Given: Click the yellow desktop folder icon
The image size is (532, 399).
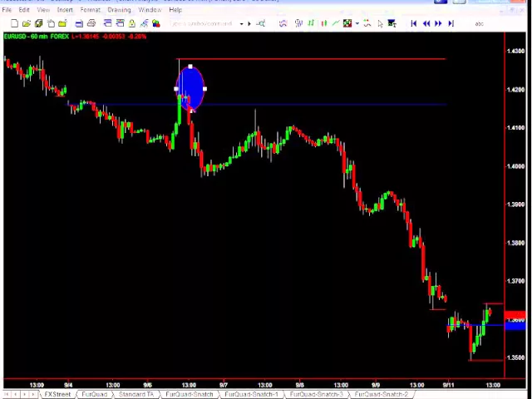Looking at the screenshot, I should pyautogui.click(x=62, y=23).
